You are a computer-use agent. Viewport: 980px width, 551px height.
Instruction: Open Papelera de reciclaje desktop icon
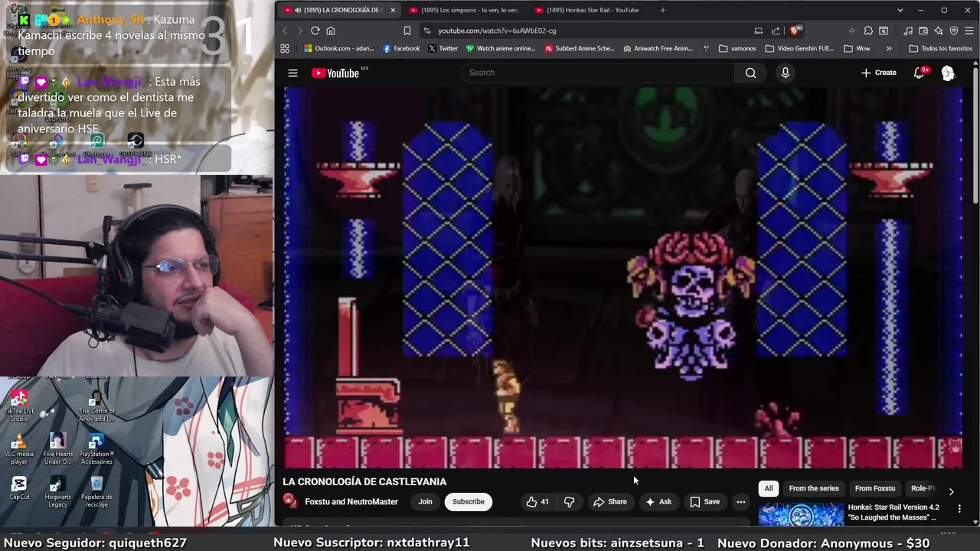(96, 491)
